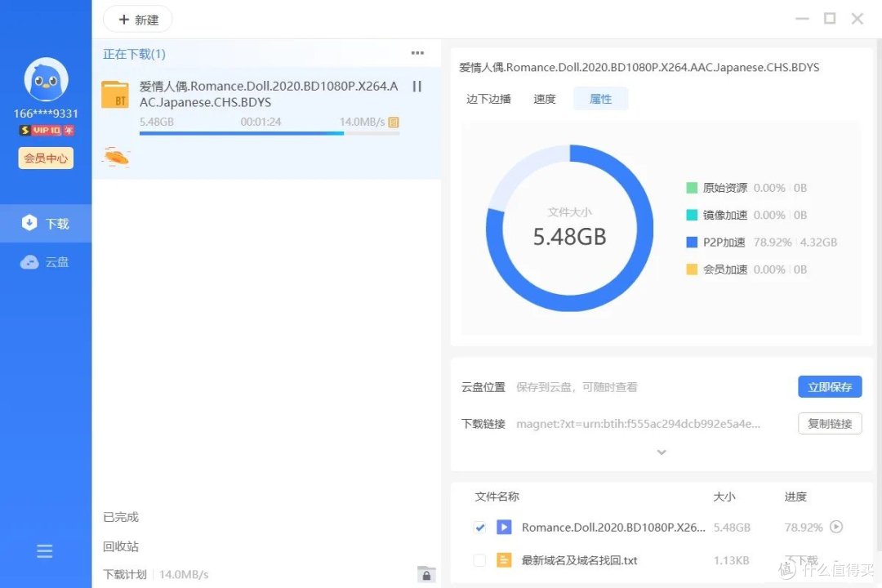882x588 pixels.
Task: Click the magnet download link text
Action: click(638, 424)
